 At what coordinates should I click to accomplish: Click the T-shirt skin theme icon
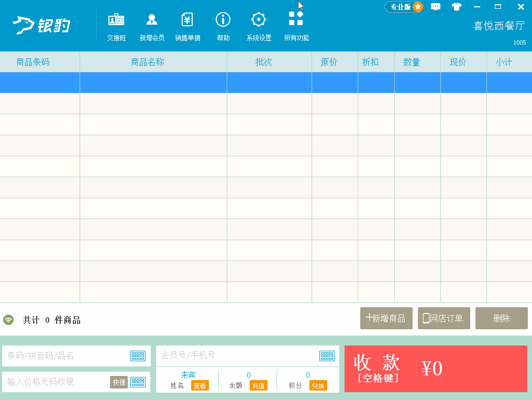[457, 7]
